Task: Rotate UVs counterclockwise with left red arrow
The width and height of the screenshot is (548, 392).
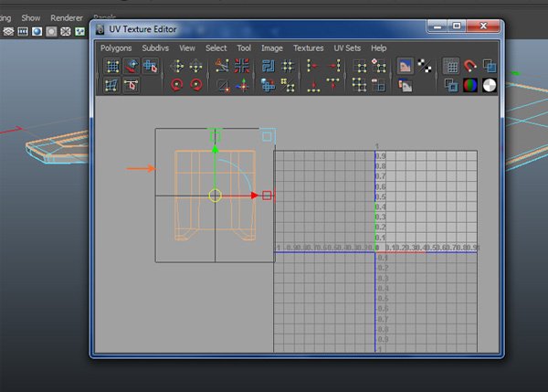Action: (x=177, y=85)
